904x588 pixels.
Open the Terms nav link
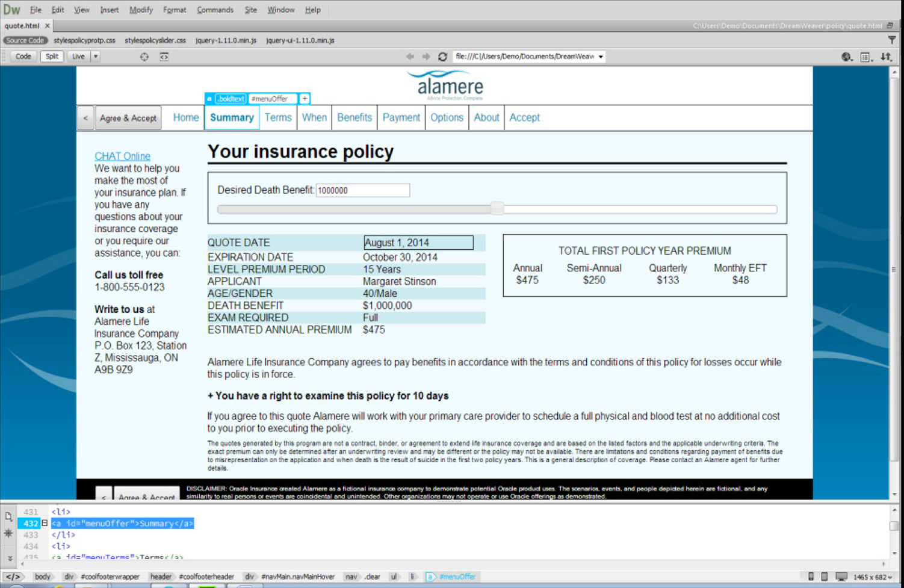click(x=278, y=117)
